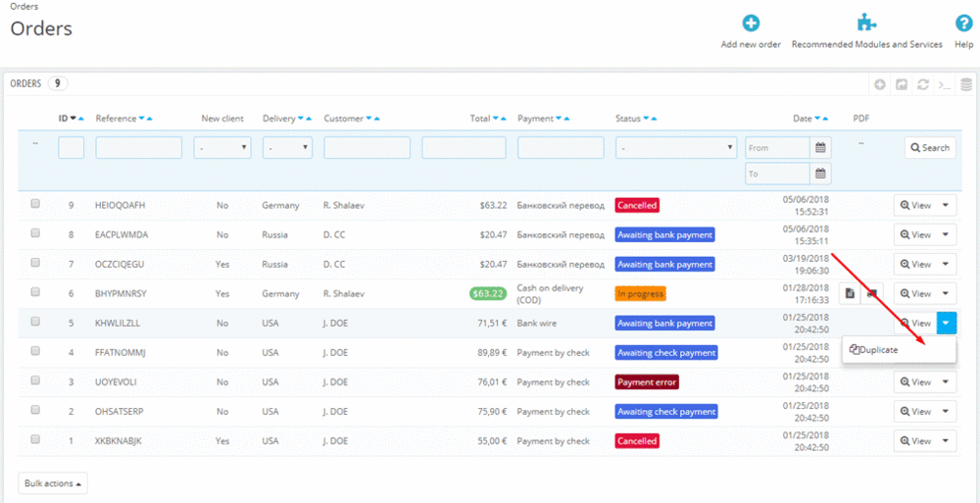Image resolution: width=980 pixels, height=503 pixels.
Task: Open the Help question mark icon
Action: pos(963,24)
